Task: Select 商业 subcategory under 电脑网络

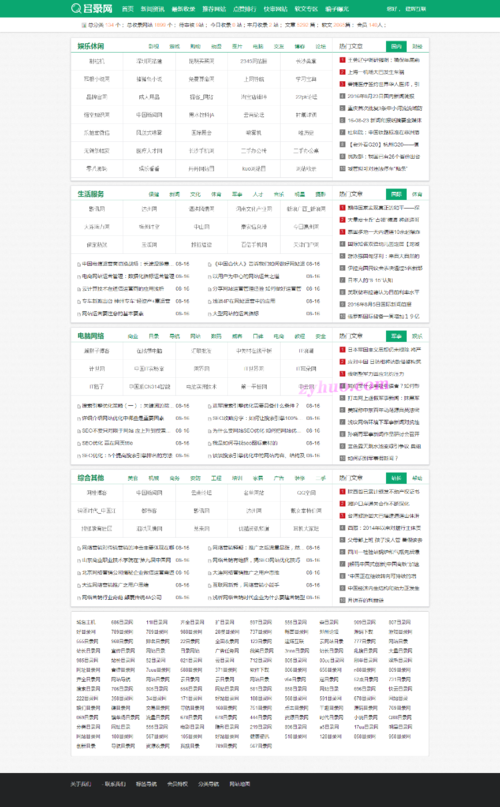Action: coord(133,336)
